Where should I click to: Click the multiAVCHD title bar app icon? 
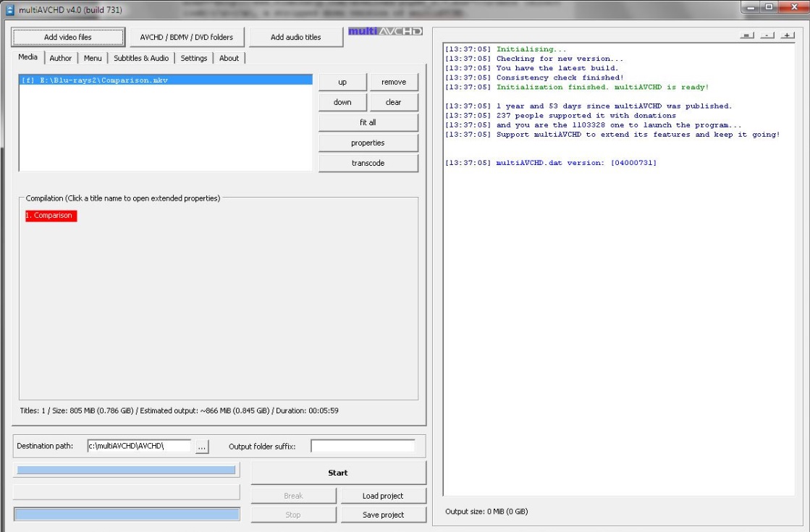point(9,9)
